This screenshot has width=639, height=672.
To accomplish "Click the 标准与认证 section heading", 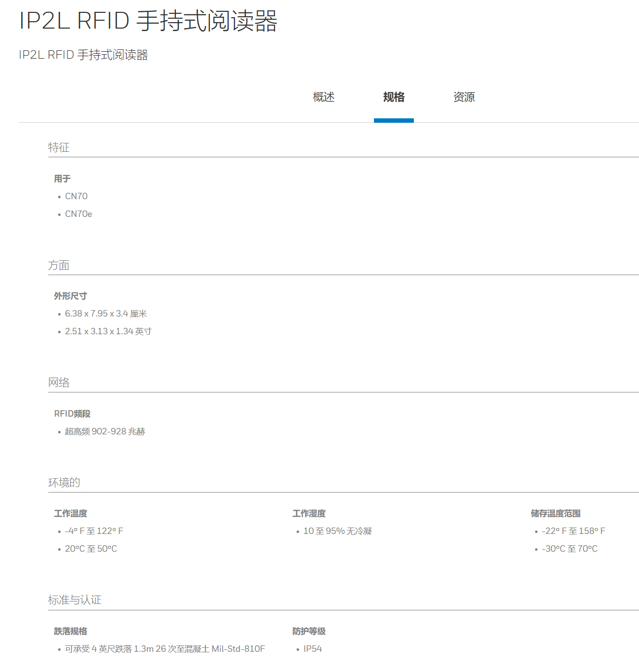I will 75,600.
